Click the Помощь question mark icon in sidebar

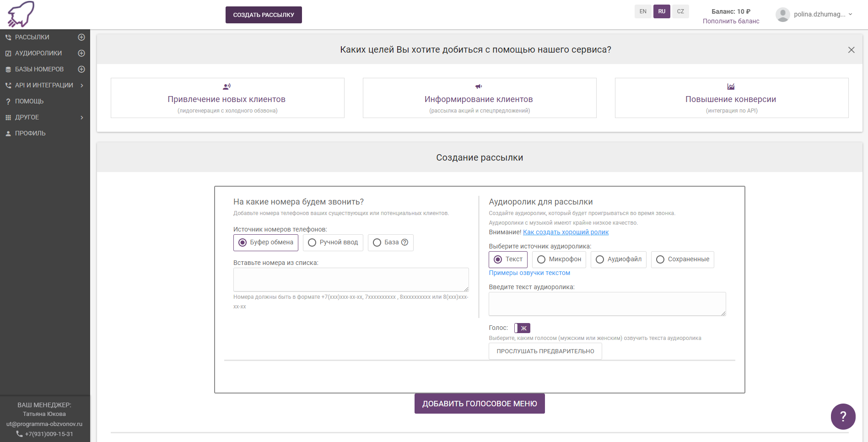(x=8, y=102)
